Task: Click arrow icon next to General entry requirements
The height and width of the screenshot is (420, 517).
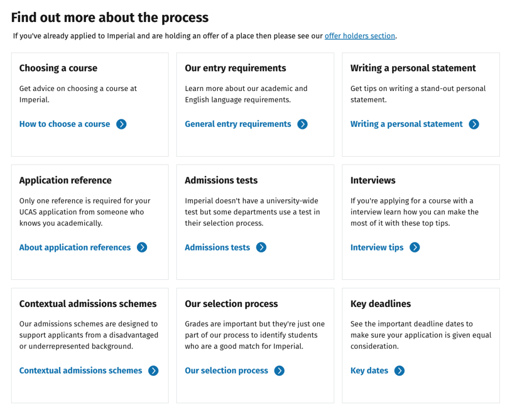Action: (303, 124)
